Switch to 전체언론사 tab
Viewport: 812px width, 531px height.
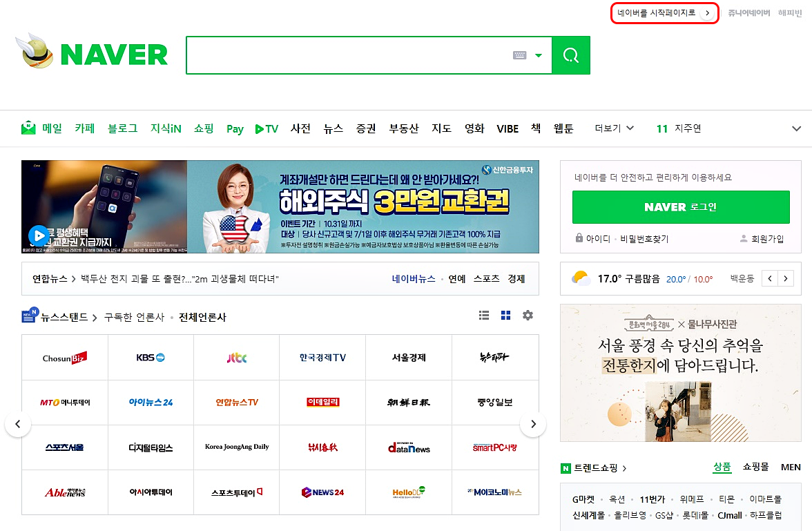pyautogui.click(x=202, y=317)
